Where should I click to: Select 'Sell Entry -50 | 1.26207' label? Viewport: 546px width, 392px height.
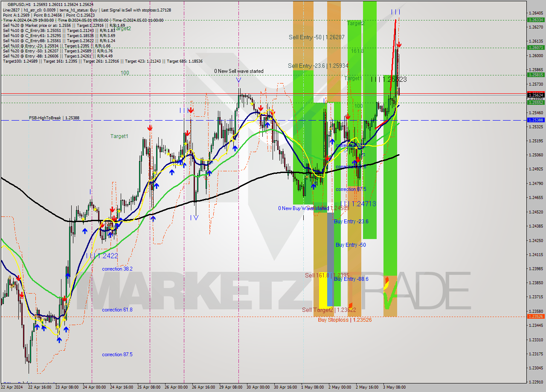[317, 37]
